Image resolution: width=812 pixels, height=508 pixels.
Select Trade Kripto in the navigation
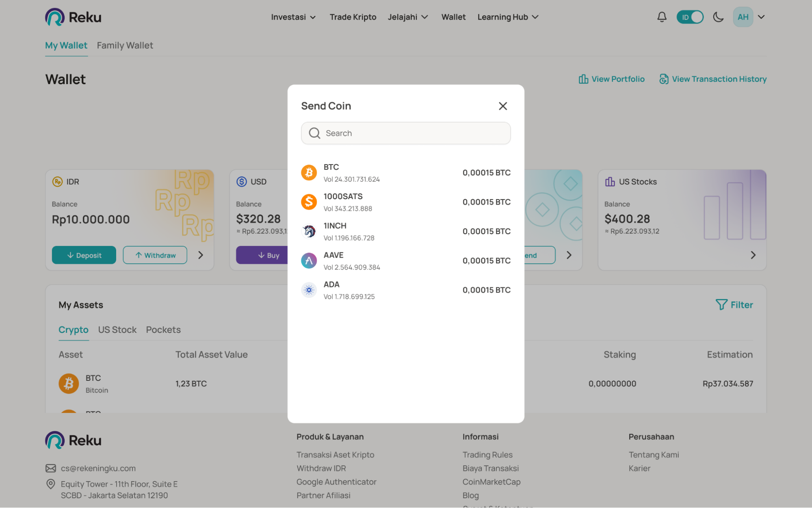coord(353,17)
